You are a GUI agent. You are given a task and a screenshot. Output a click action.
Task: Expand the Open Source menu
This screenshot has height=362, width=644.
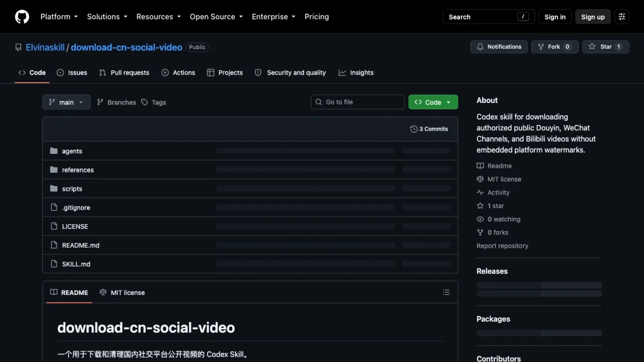(x=216, y=17)
